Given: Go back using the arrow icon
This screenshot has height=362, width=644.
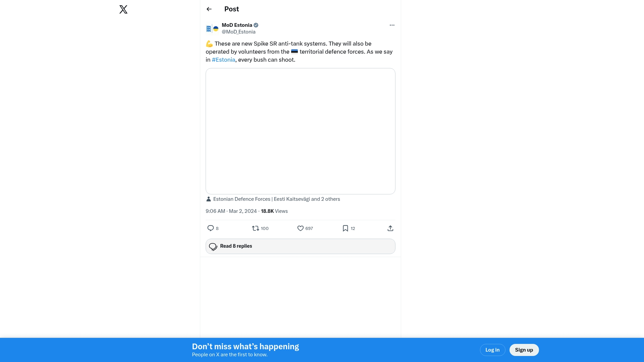Looking at the screenshot, I should tap(209, 9).
